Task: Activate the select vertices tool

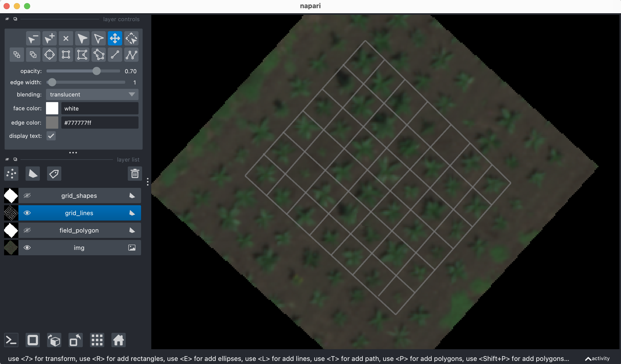Action: click(x=98, y=39)
